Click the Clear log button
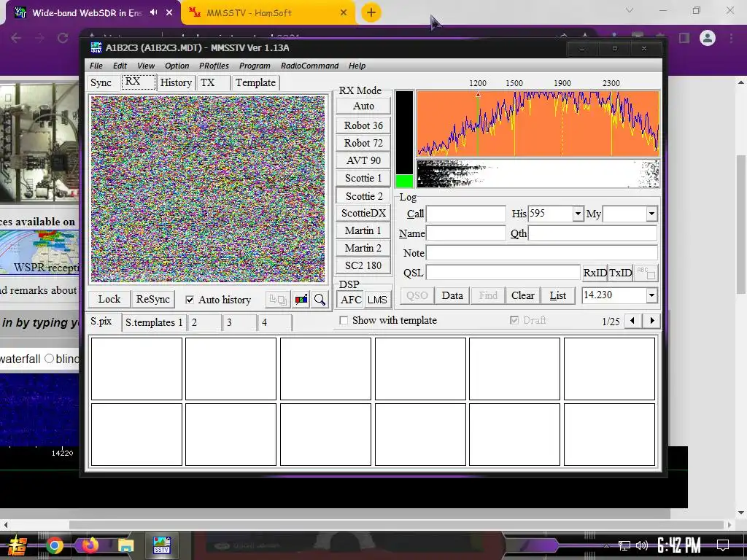747x560 pixels. pyautogui.click(x=522, y=295)
